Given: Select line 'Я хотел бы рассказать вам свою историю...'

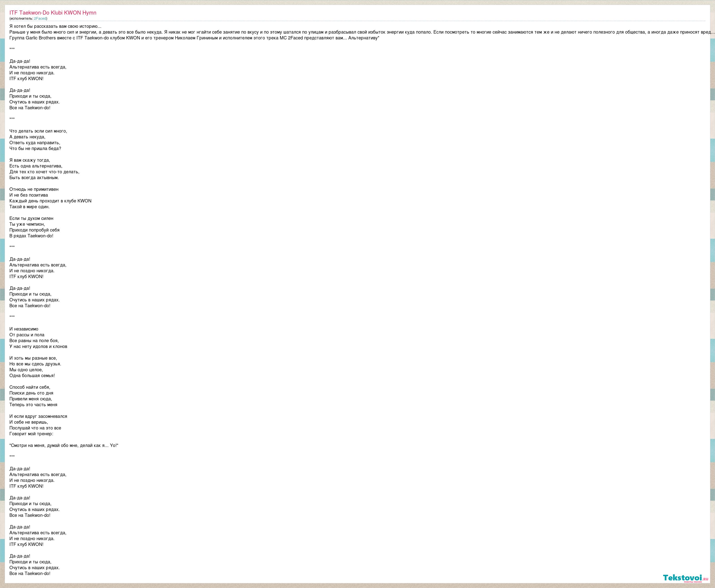Looking at the screenshot, I should (55, 26).
